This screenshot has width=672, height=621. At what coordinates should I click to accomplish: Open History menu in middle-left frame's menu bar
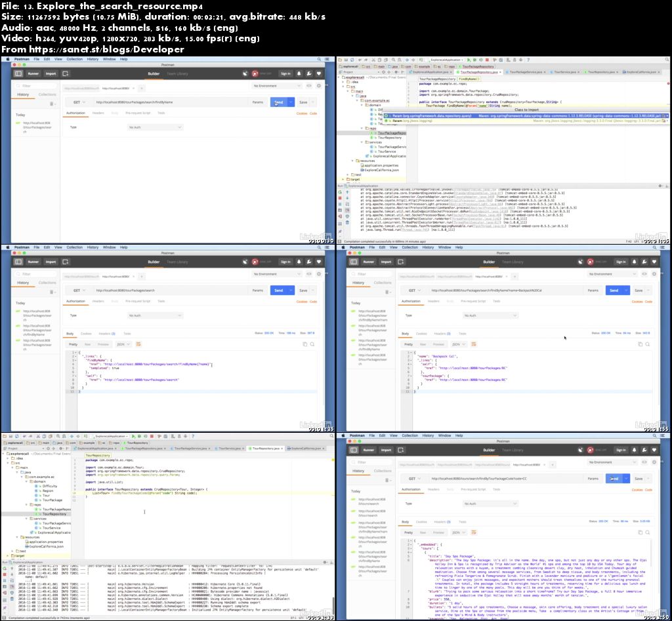click(93, 247)
